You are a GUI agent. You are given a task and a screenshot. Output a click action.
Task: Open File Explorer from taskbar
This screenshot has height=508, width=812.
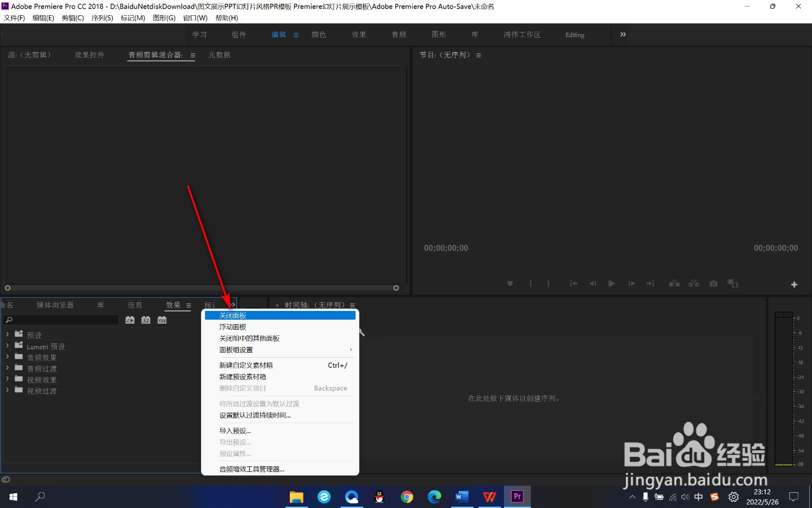296,497
